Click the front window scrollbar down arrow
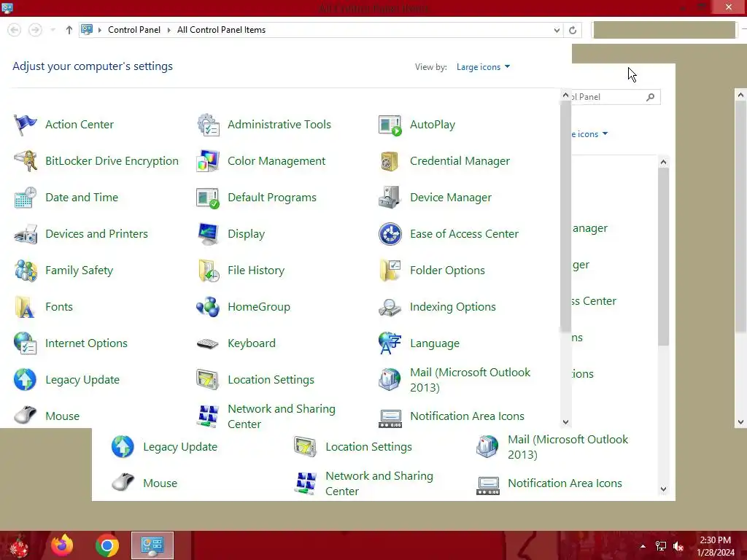Viewport: 747px width, 560px height. pos(565,422)
